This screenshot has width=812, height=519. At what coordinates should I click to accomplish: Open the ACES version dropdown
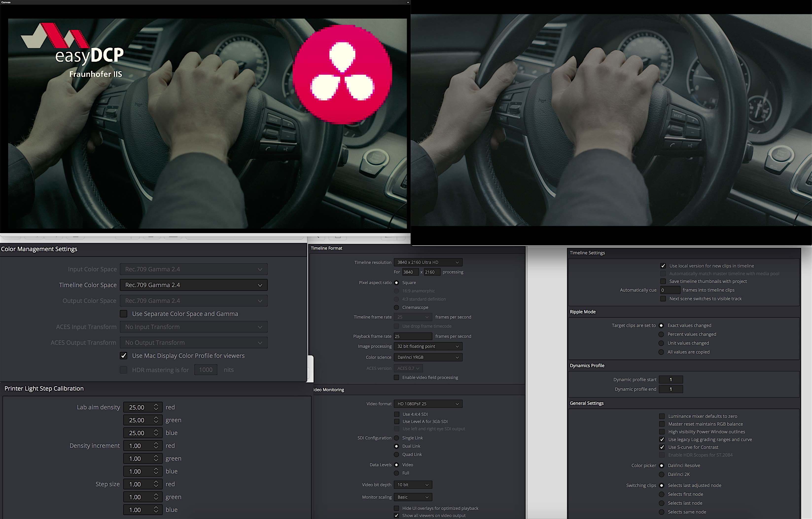408,368
